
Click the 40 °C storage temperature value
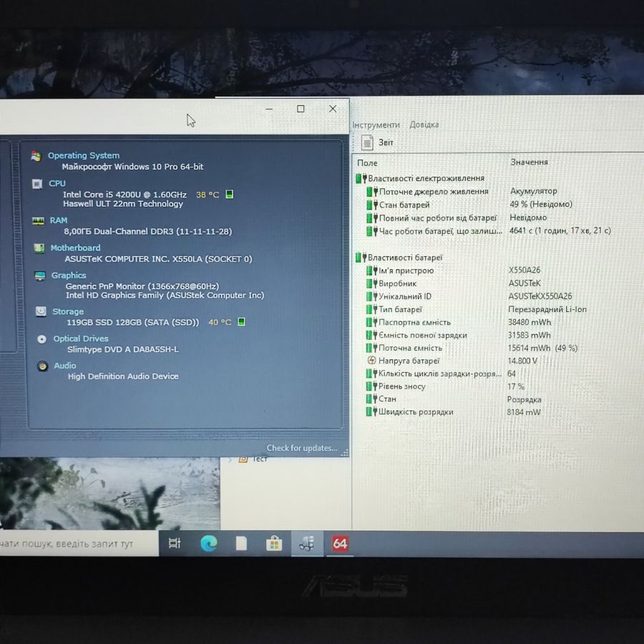(x=220, y=323)
